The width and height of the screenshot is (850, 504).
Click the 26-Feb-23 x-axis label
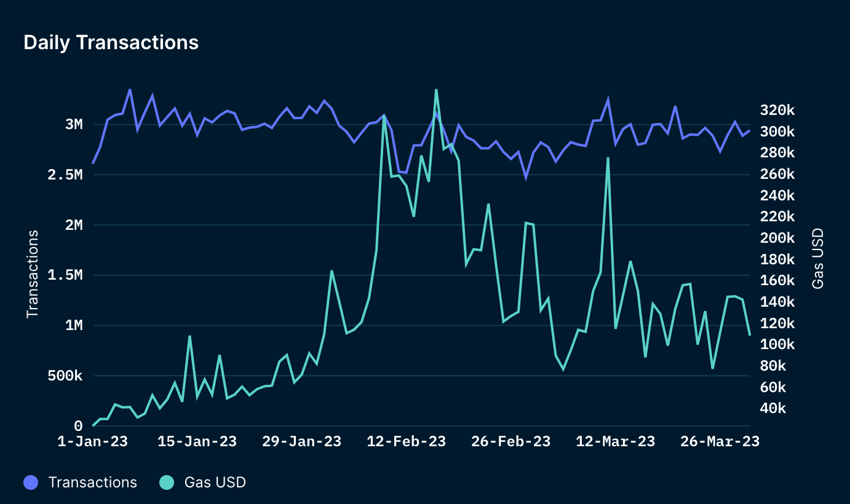tap(510, 442)
